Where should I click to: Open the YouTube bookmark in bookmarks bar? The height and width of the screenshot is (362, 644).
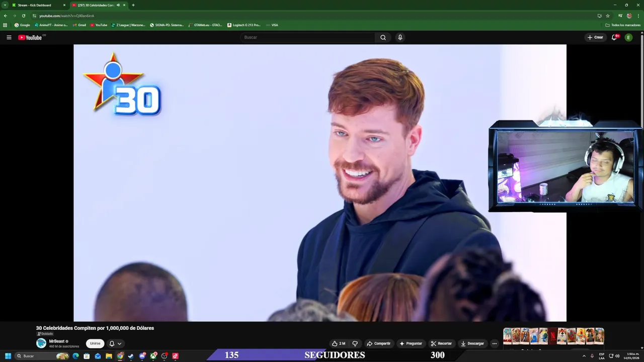coord(99,25)
